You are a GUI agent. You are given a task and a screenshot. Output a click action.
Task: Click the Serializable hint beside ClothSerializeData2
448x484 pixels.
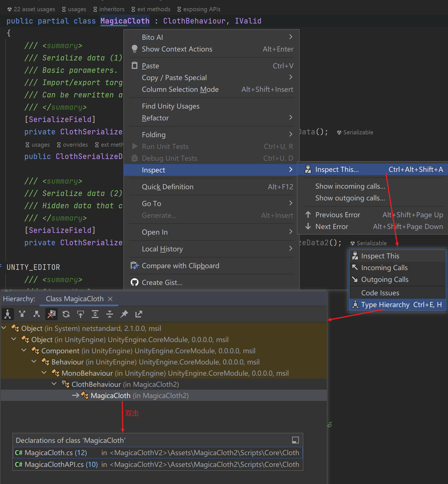[x=368, y=243]
